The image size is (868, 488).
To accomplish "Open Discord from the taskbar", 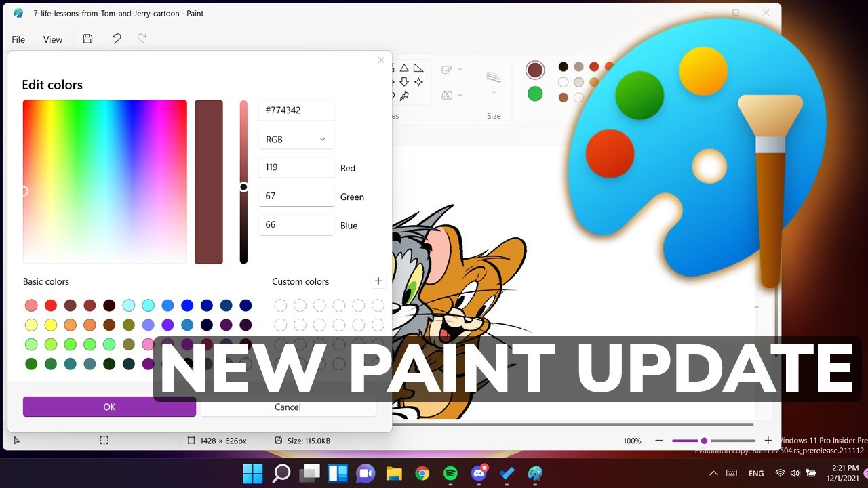I will [x=479, y=472].
